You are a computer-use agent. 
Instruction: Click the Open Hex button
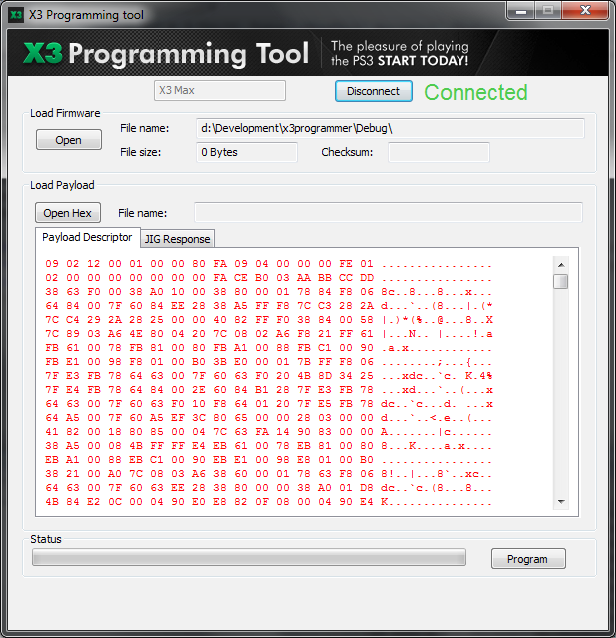68,213
